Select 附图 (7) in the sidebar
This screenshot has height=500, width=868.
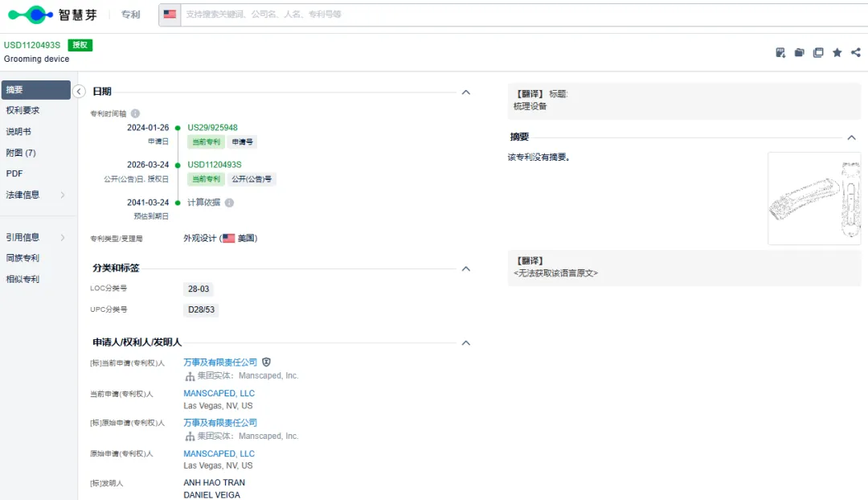(x=35, y=153)
